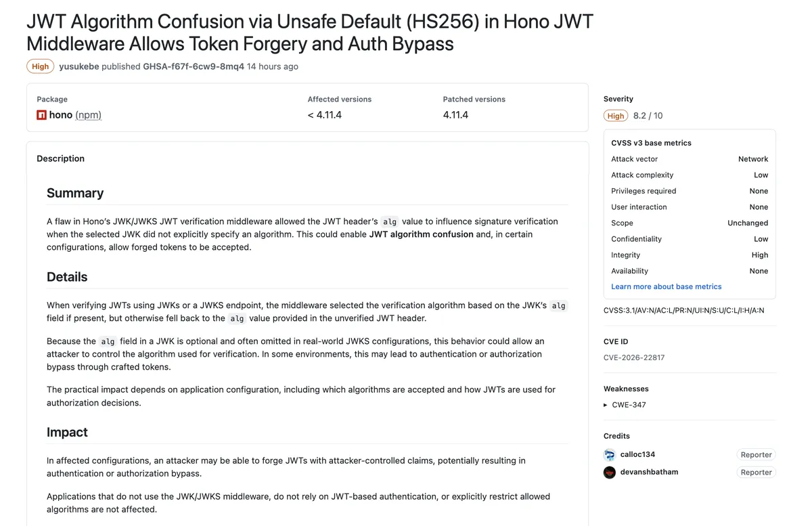812x526 pixels.
Task: Click the advisory title heading
Action: coord(309,32)
